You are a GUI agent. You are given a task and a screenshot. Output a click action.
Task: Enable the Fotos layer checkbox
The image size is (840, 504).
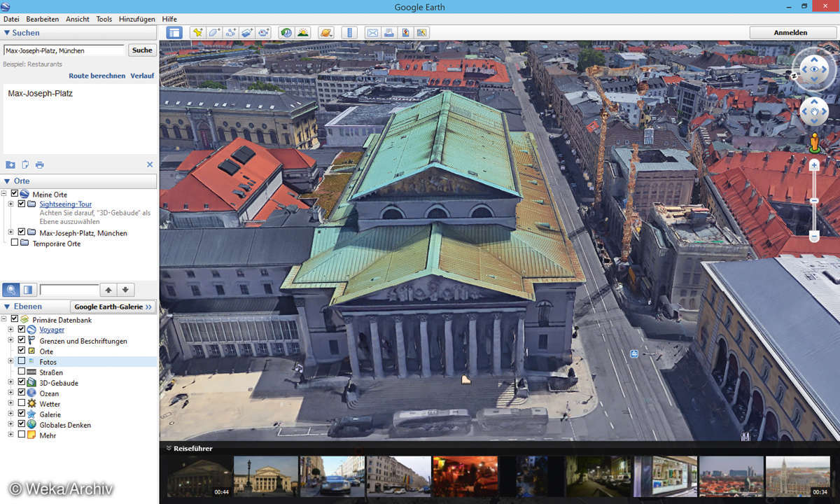(x=22, y=361)
